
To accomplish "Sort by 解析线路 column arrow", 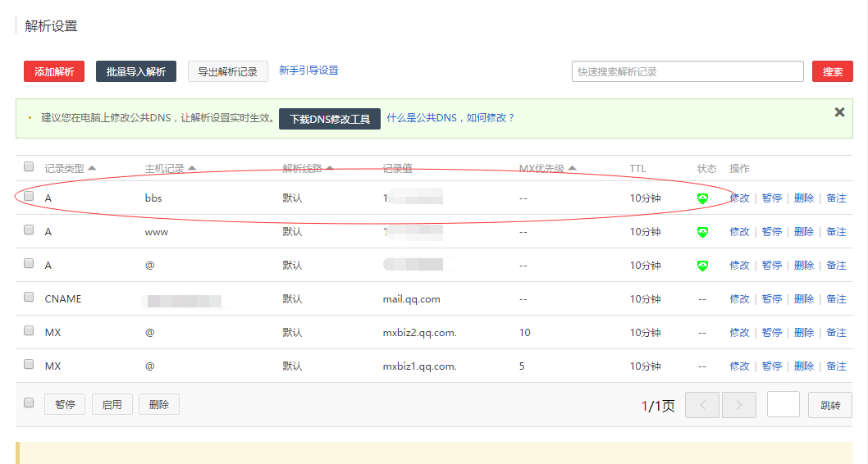I will tap(330, 168).
